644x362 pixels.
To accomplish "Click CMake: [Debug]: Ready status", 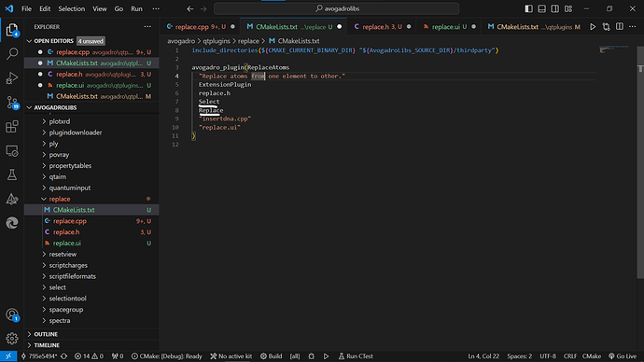I will point(167,356).
